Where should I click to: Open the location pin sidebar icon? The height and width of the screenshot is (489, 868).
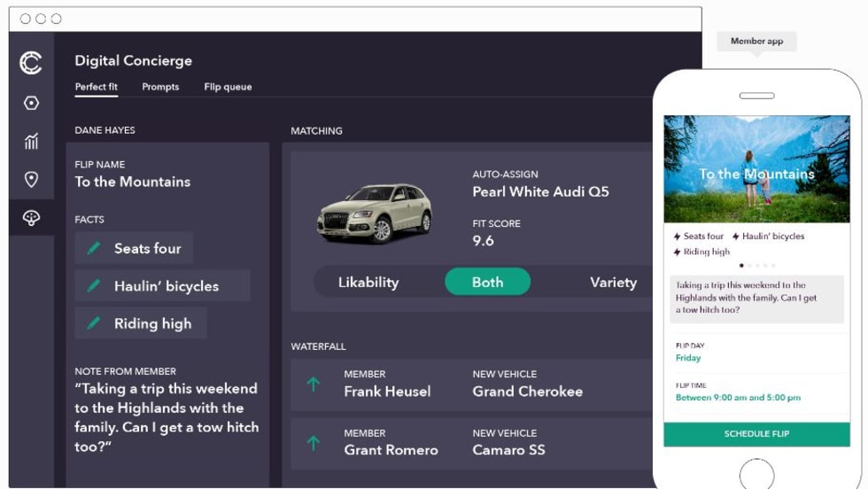click(x=31, y=180)
